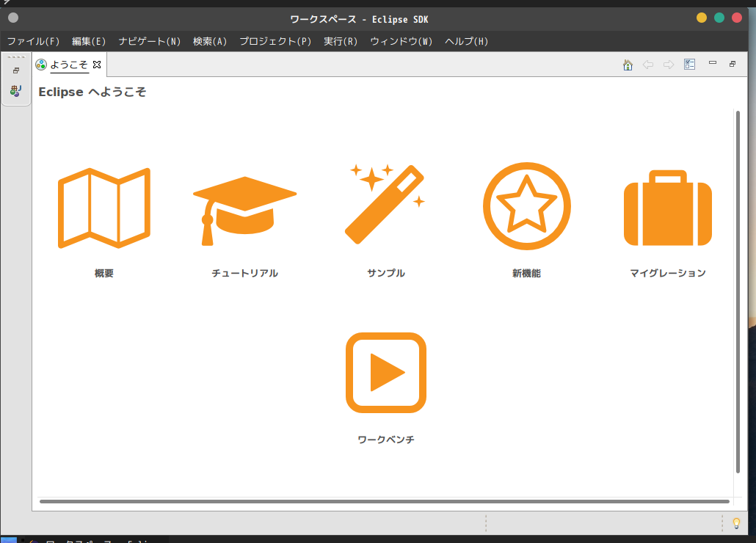Click the ワークベンチ text link
Image resolution: width=756 pixels, height=543 pixels.
(x=386, y=440)
